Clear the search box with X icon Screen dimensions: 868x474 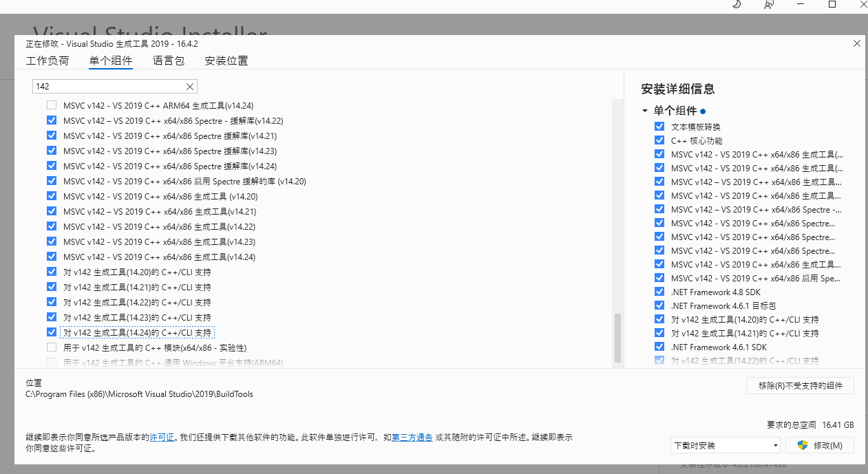point(190,87)
